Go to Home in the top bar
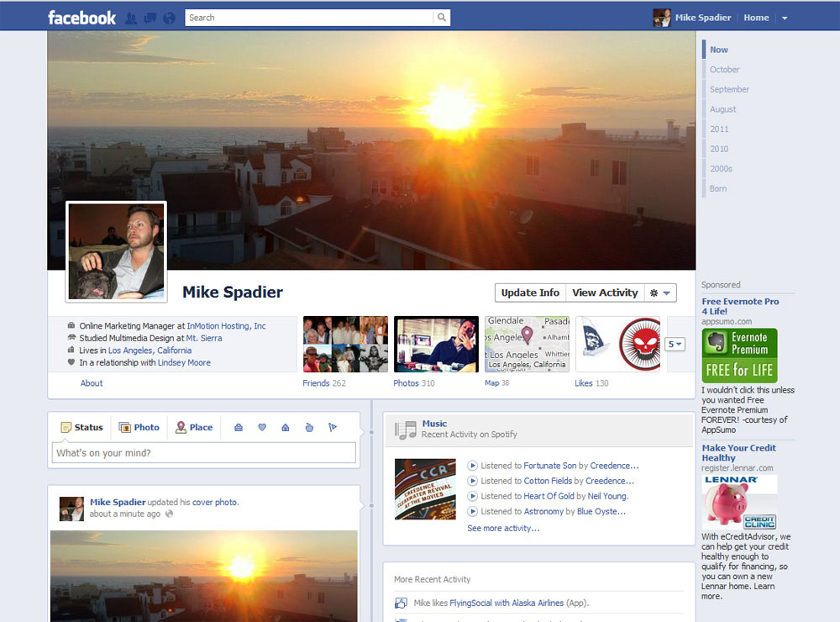 click(x=756, y=18)
